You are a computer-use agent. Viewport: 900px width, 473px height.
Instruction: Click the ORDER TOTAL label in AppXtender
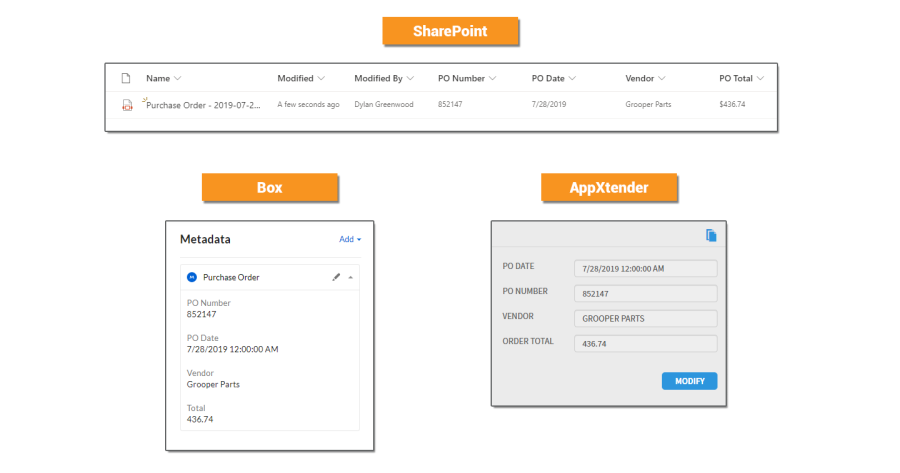(x=528, y=342)
